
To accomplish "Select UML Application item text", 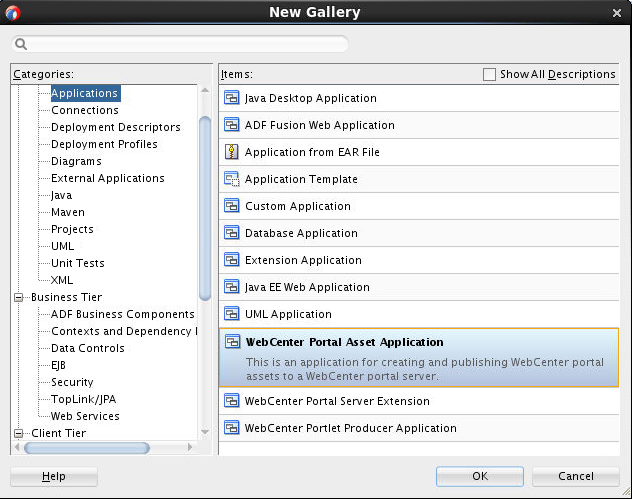I will 288,314.
